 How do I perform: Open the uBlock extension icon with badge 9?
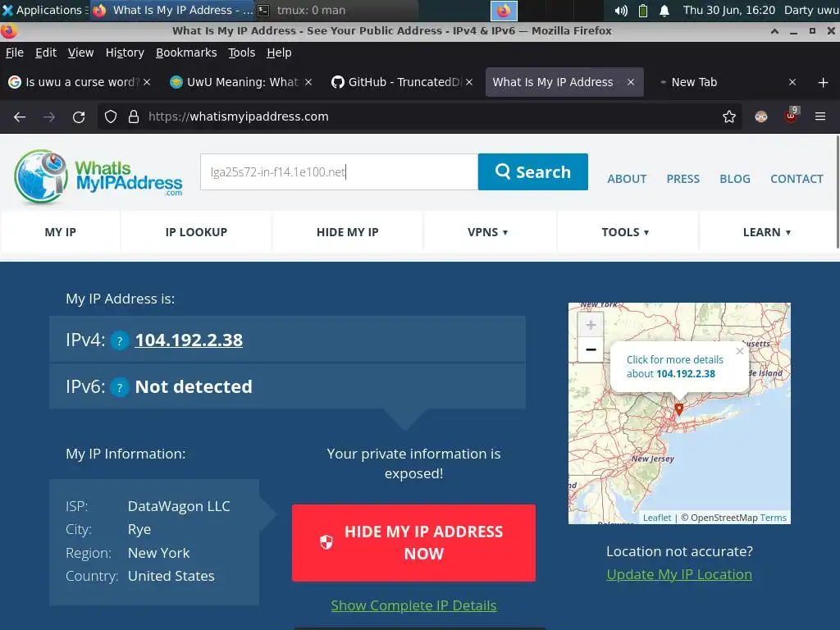point(792,116)
